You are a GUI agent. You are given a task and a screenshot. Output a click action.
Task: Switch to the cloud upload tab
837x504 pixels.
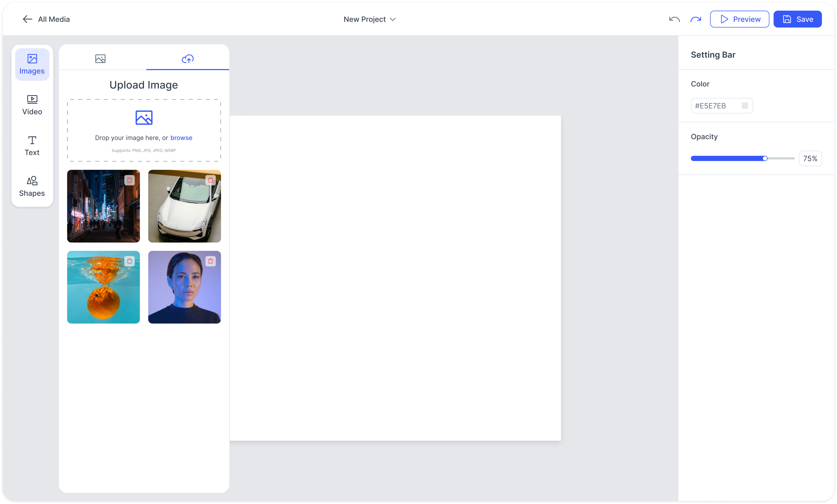coord(188,59)
